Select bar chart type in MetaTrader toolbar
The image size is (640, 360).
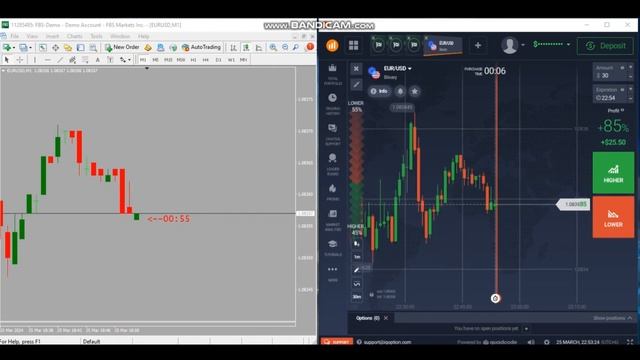[233, 48]
